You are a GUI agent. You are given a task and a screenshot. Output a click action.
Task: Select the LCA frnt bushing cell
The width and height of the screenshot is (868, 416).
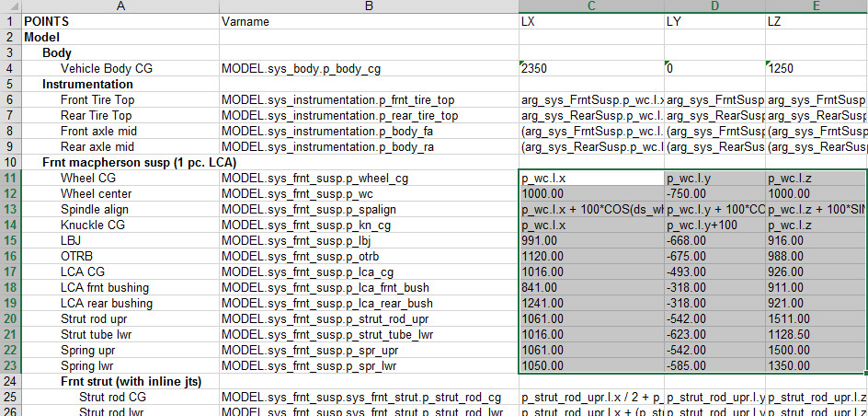[x=120, y=288]
